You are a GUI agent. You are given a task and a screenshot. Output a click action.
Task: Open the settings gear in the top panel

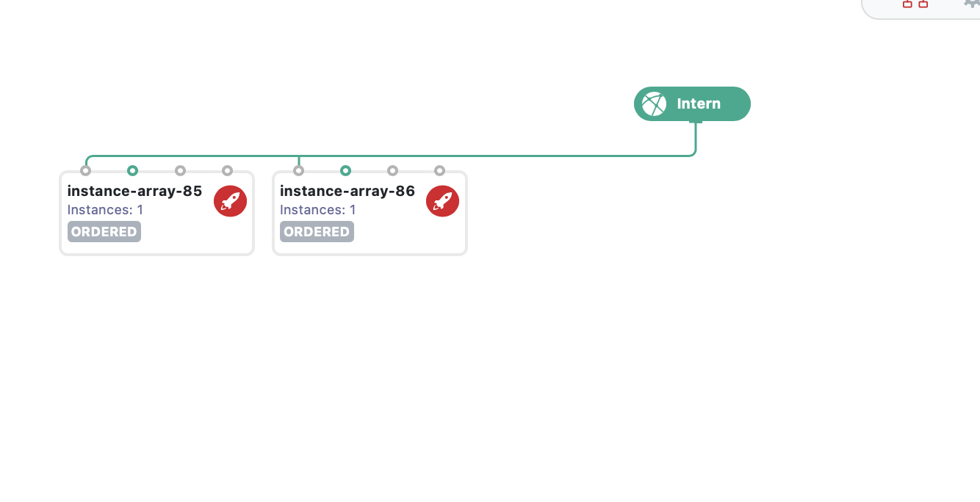[x=972, y=4]
